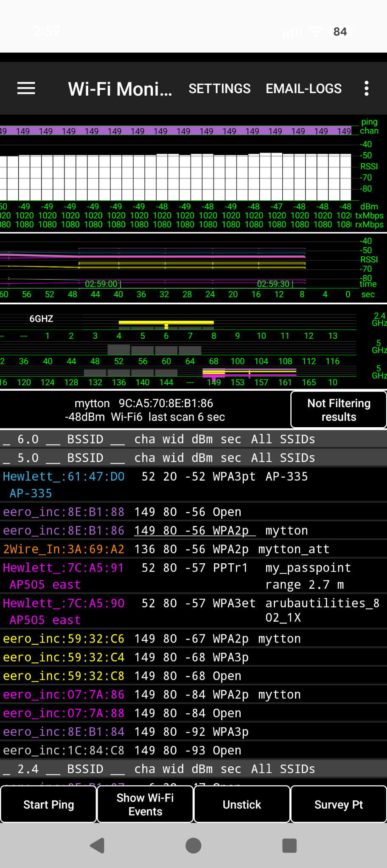Select eero_inc:59:32:C4 WPA3p row
The height and width of the screenshot is (868, 387).
tap(193, 657)
